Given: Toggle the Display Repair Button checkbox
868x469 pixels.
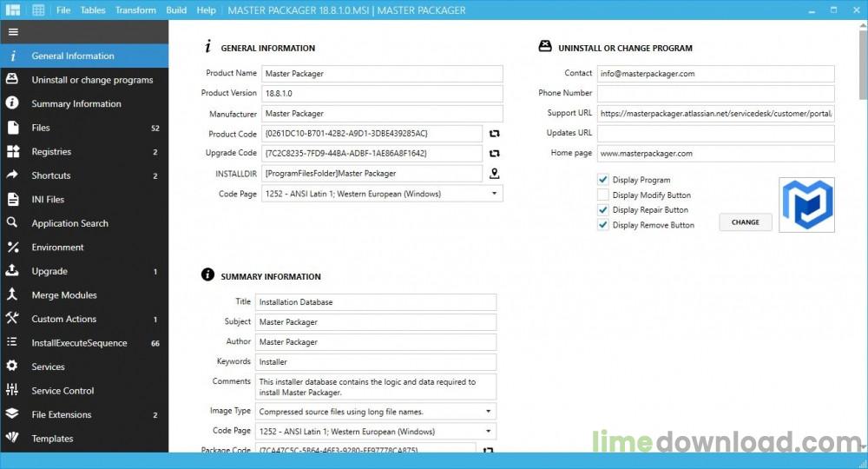Looking at the screenshot, I should pos(603,210).
